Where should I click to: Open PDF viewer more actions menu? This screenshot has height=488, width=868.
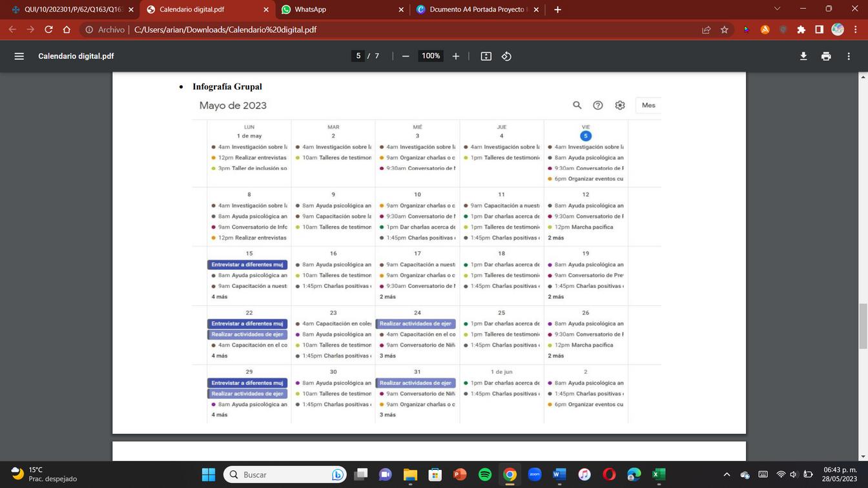coord(849,56)
